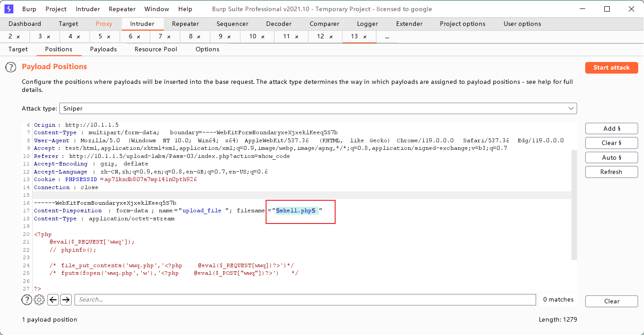Close Intruder attack tab 13
644x335 pixels.
365,37
